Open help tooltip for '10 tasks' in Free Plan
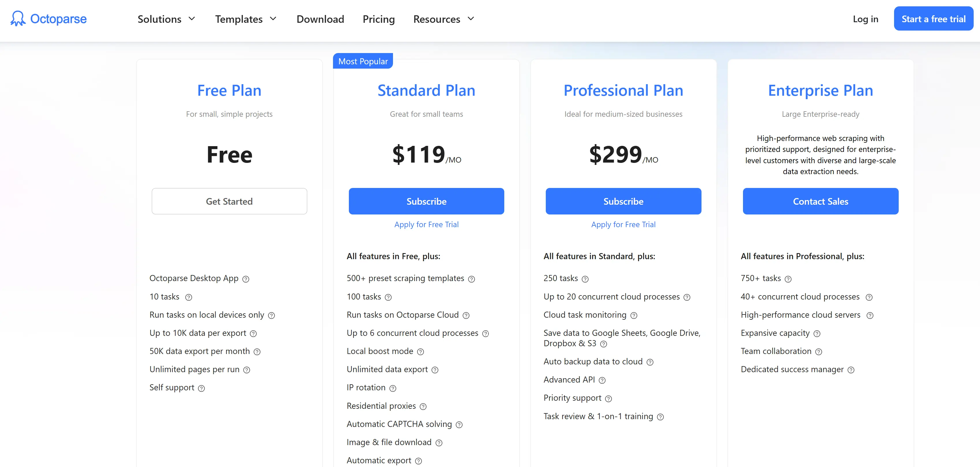This screenshot has height=467, width=980. 189,297
